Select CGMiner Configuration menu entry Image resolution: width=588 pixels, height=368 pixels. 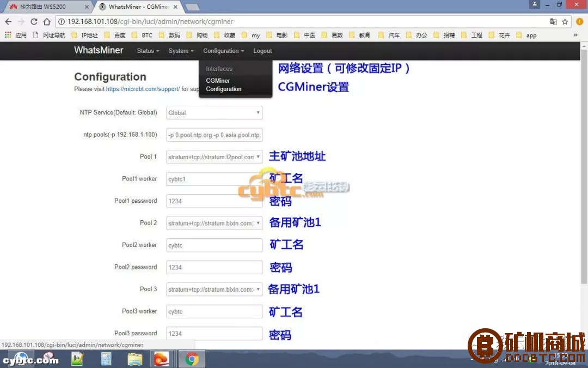pos(224,85)
